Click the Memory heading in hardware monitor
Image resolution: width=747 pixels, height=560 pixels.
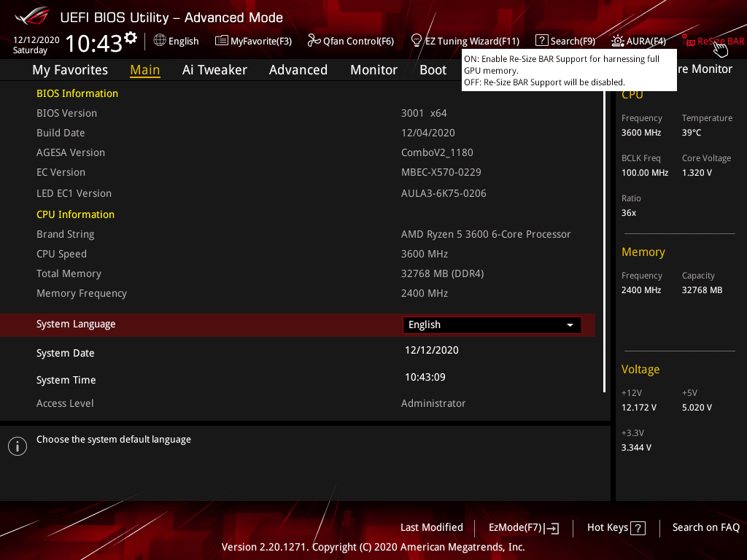click(643, 252)
